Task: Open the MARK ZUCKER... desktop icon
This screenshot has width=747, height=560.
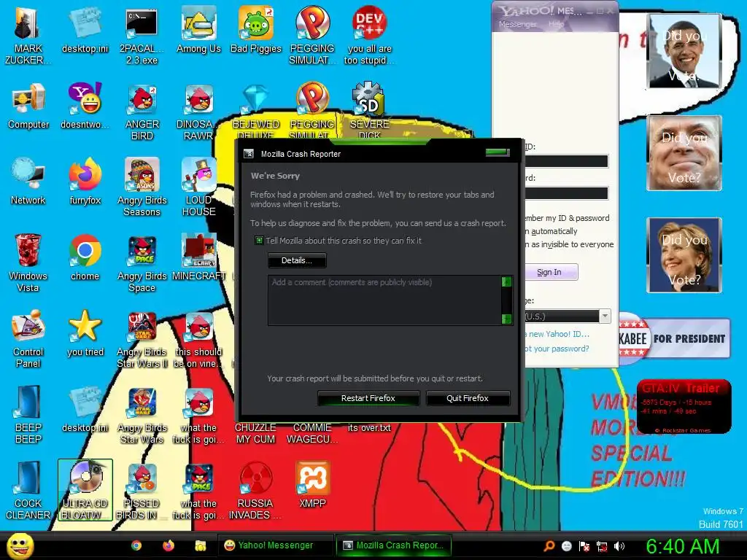Action: coord(28,35)
